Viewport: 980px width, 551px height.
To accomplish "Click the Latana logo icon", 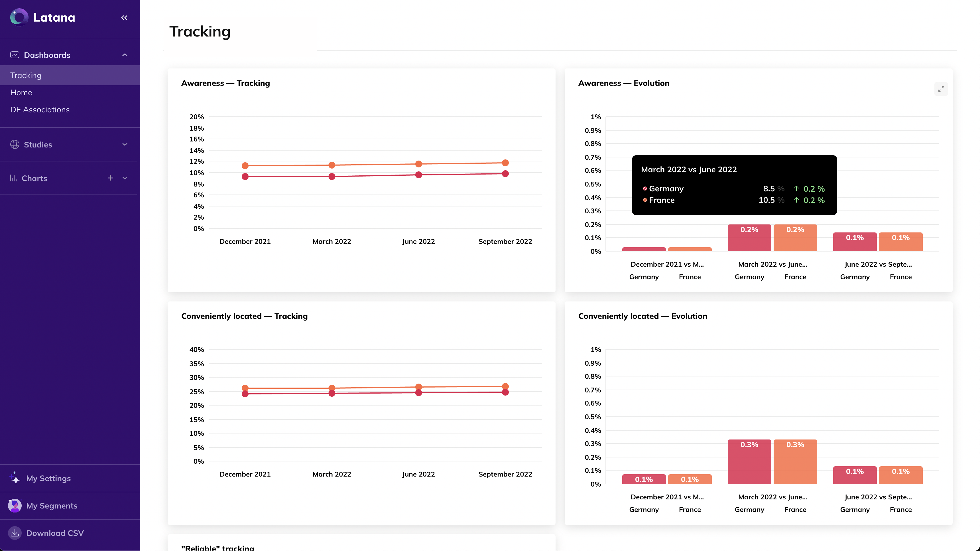I will point(19,17).
